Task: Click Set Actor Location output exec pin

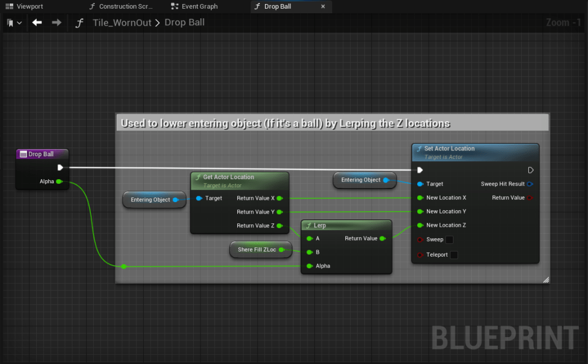Action: 530,170
